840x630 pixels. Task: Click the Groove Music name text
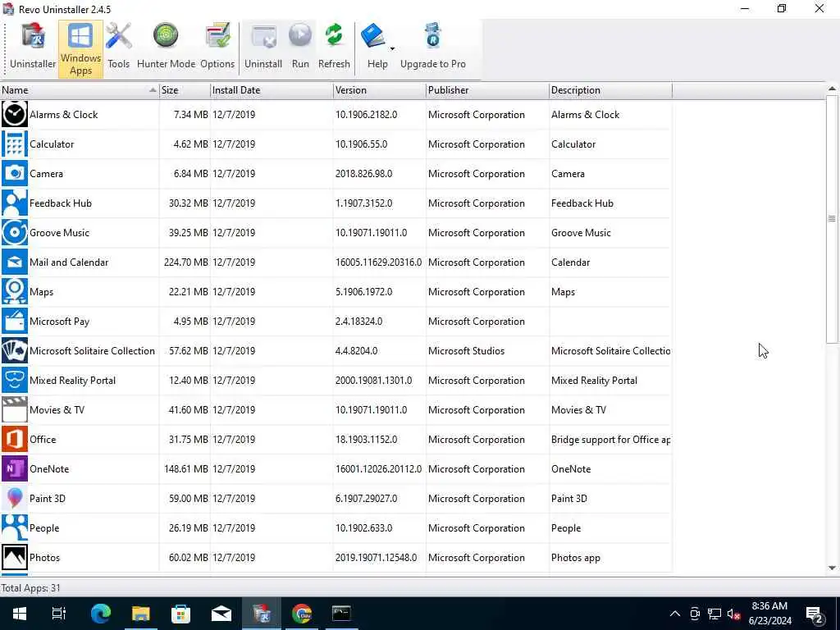[59, 233]
